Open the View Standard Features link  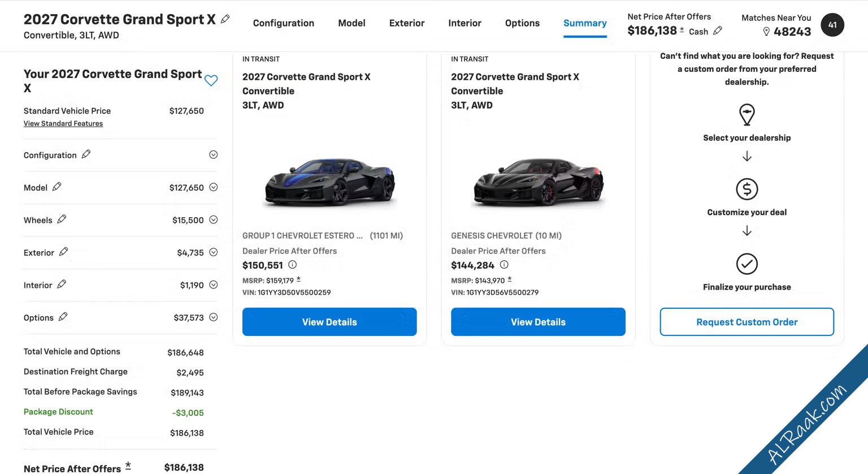pos(63,123)
